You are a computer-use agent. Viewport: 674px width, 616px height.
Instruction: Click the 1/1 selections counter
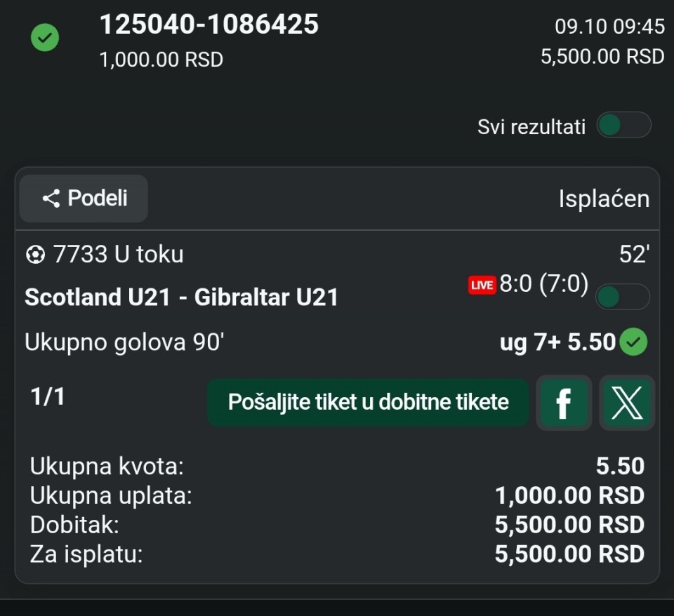click(x=48, y=397)
